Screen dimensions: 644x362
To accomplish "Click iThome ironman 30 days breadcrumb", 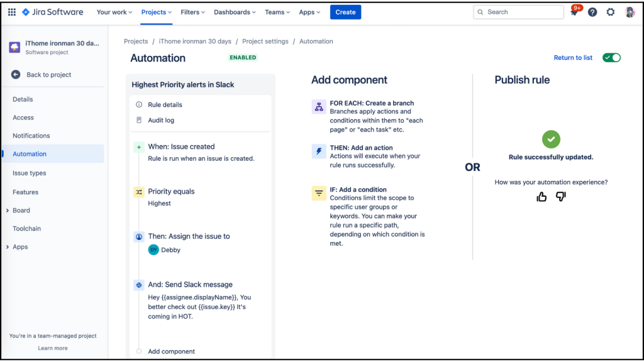I will pyautogui.click(x=195, y=41).
